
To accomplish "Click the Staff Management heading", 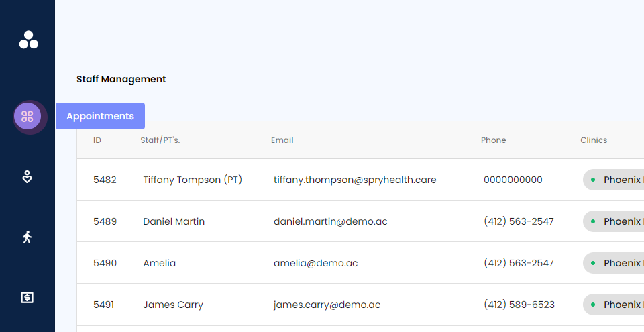I will coord(121,79).
